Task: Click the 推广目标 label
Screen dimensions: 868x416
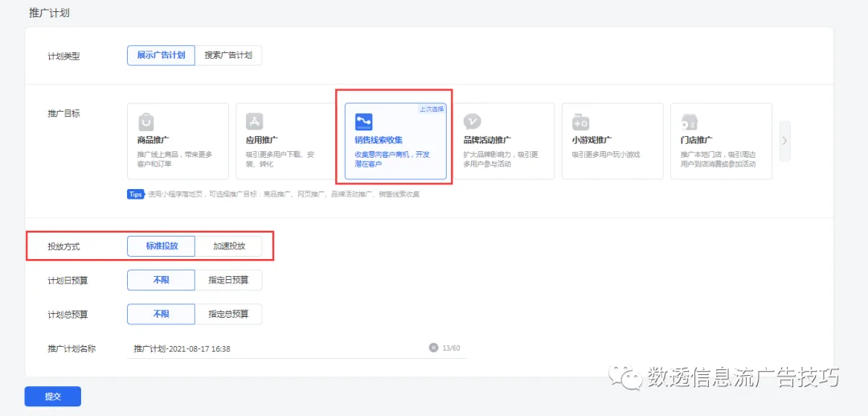Action: 63,113
